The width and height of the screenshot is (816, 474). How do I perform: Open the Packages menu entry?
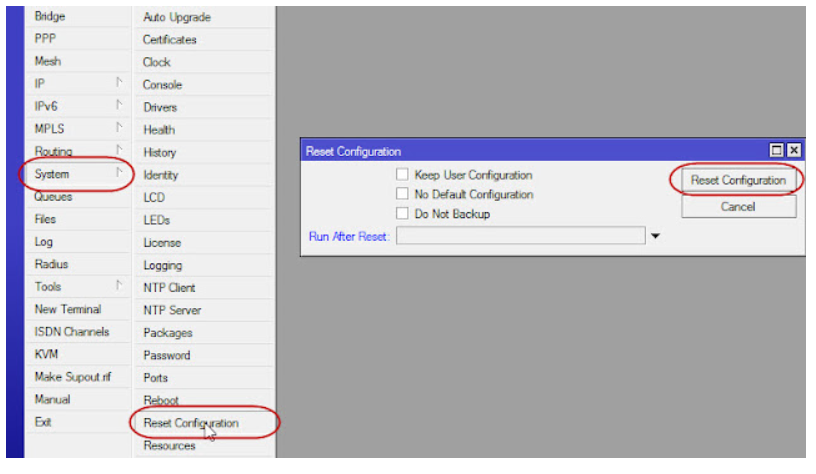[x=168, y=332]
